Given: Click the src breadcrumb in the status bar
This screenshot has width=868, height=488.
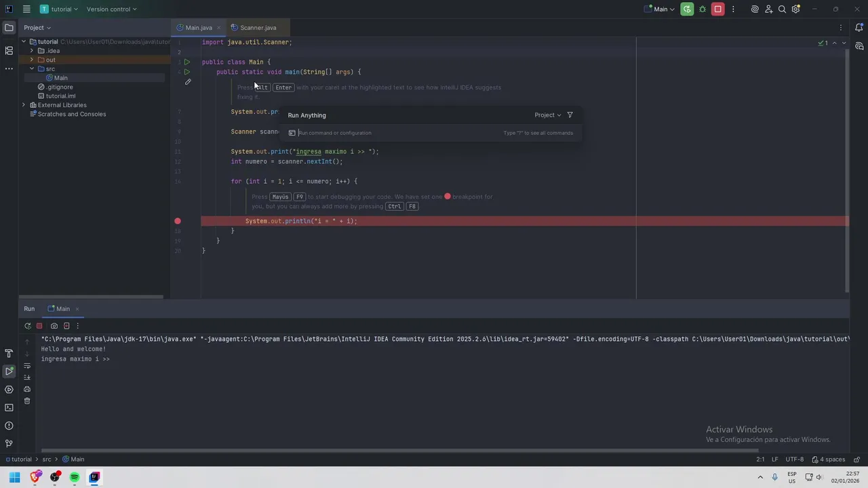Looking at the screenshot, I should pyautogui.click(x=47, y=460).
